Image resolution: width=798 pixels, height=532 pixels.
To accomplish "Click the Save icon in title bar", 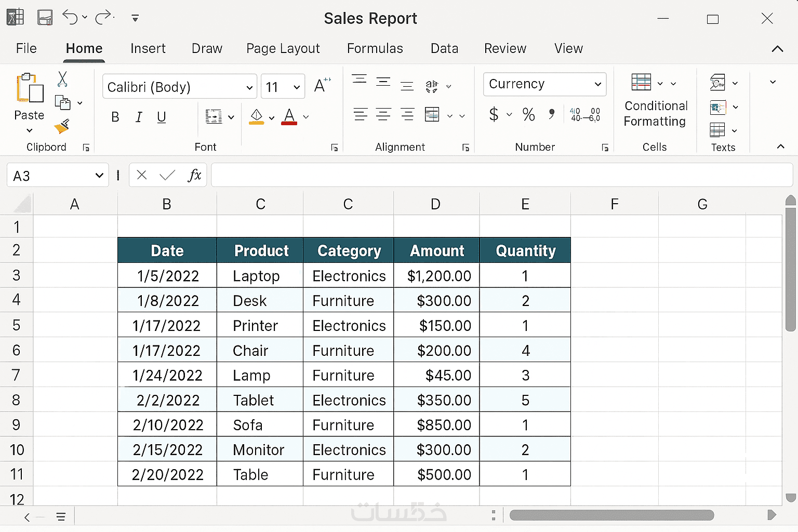I will pyautogui.click(x=45, y=18).
